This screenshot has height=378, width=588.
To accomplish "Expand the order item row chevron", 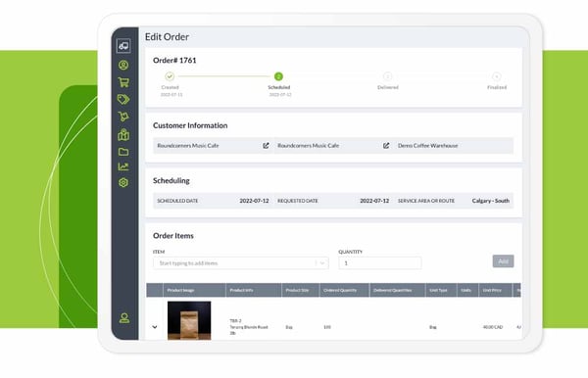I will pos(155,327).
